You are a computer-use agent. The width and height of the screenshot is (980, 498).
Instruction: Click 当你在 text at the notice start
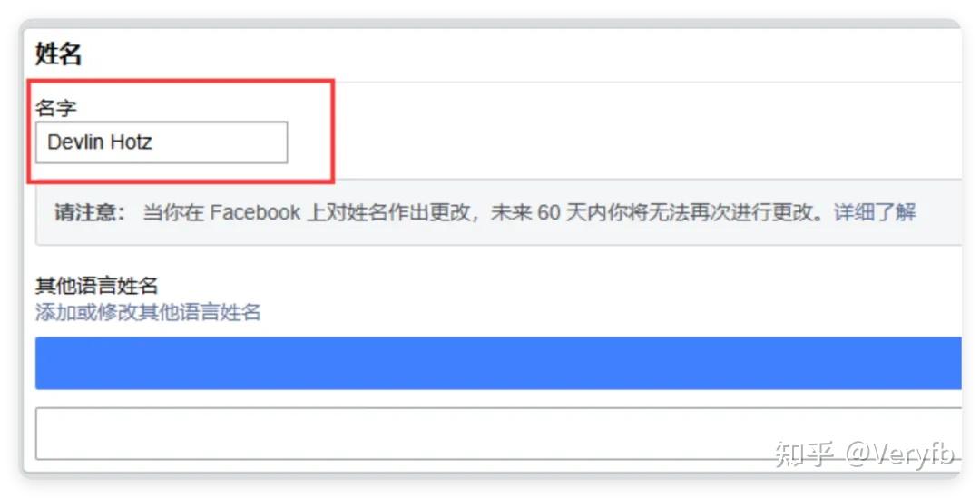pos(173,212)
